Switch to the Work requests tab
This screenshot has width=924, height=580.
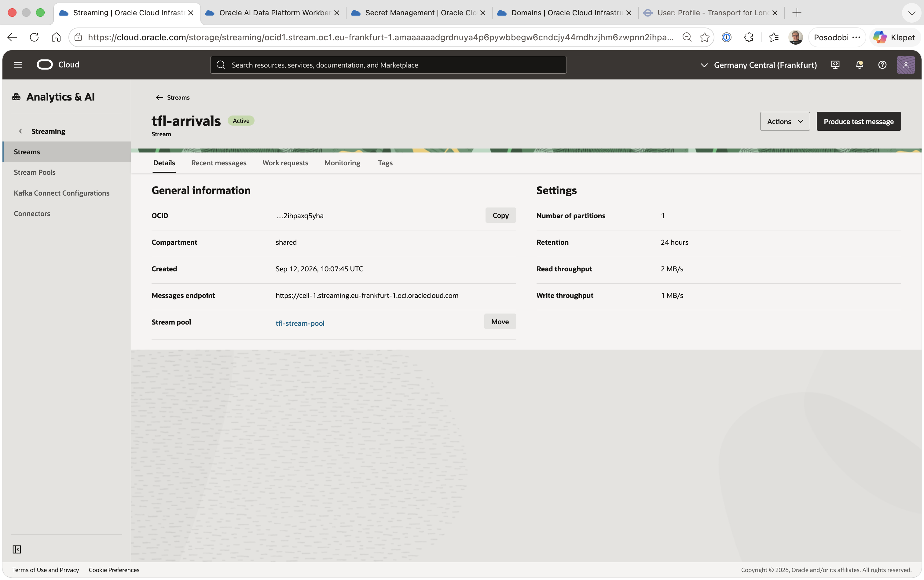pyautogui.click(x=285, y=163)
